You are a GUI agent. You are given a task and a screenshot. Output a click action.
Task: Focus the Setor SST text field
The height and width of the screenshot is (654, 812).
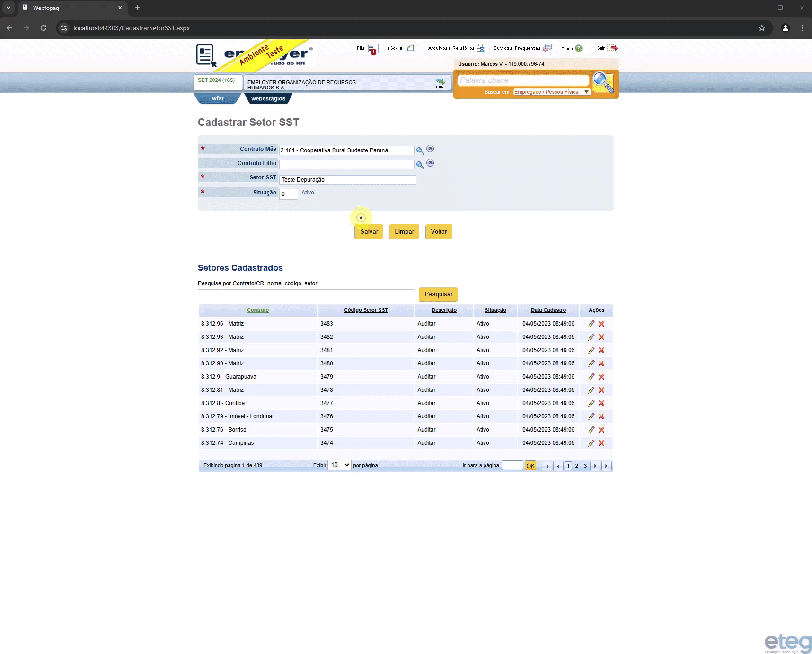click(x=348, y=180)
